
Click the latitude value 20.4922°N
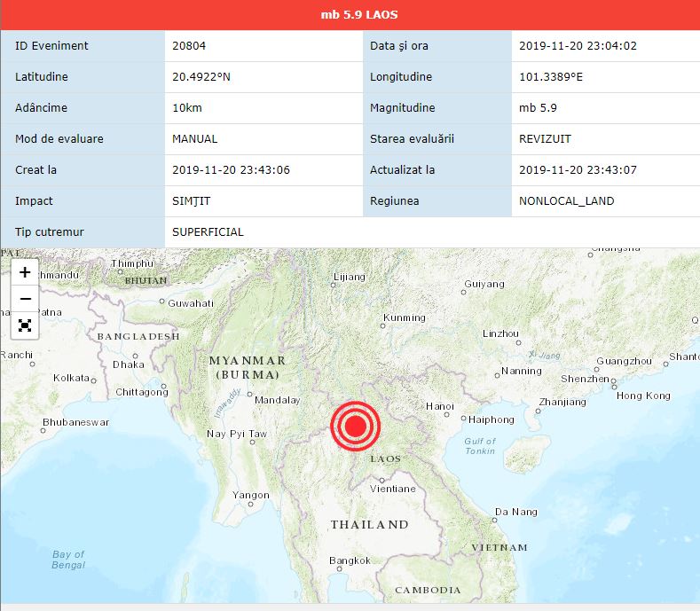201,77
